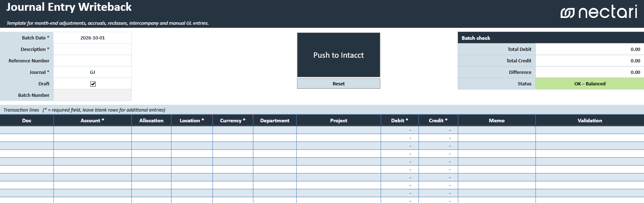Select the Batch Date field
This screenshot has height=203, width=644.
pos(93,38)
